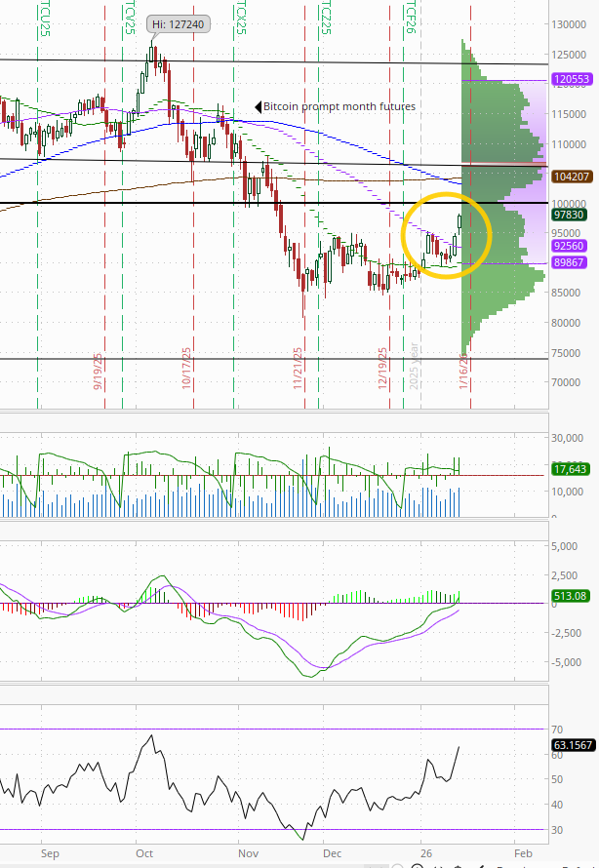Click the TCX25 contract rollover label
This screenshot has height=868, width=599.
click(x=241, y=18)
